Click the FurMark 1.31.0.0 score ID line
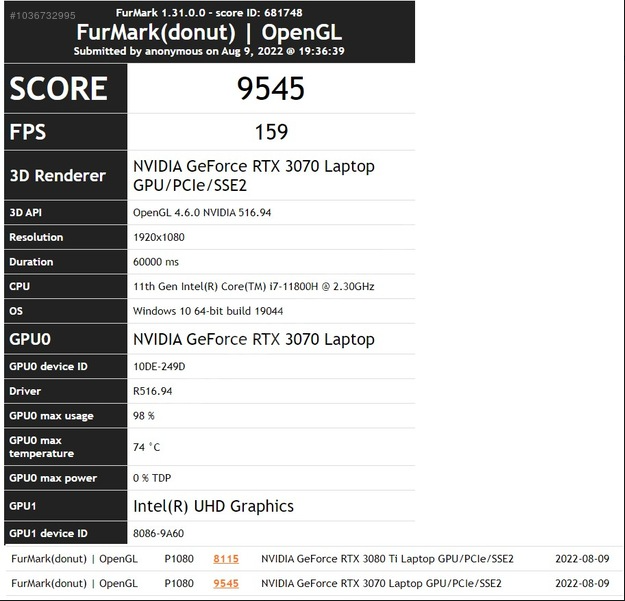Screen dimensions: 625x601 pos(209,13)
